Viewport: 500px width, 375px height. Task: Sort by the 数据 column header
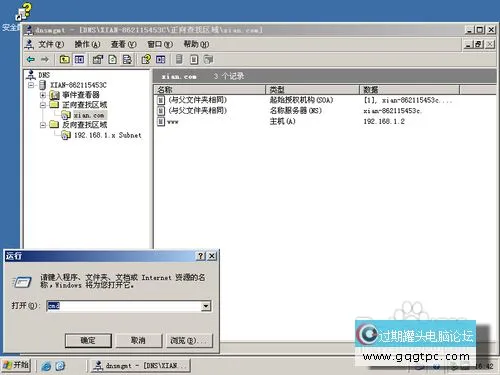tap(409, 90)
